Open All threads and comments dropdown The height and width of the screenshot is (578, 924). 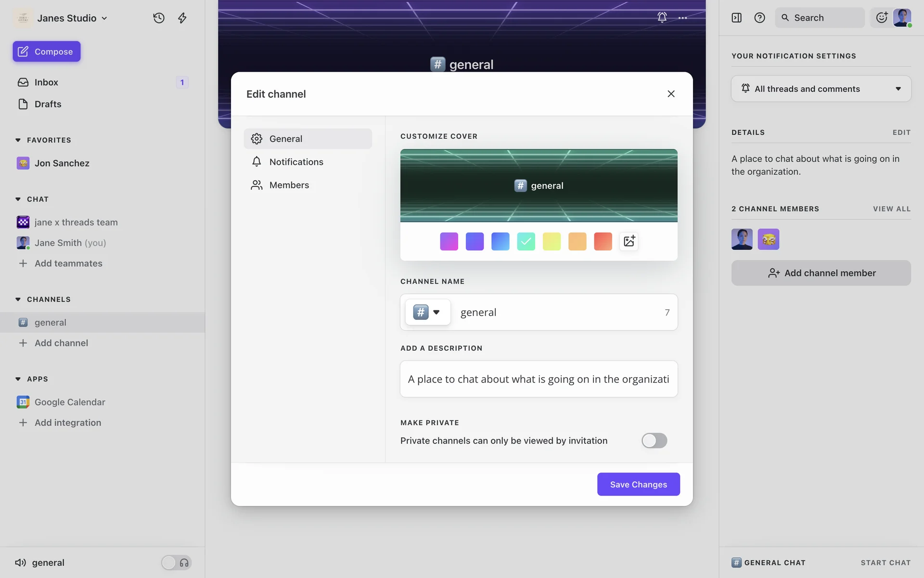821,89
